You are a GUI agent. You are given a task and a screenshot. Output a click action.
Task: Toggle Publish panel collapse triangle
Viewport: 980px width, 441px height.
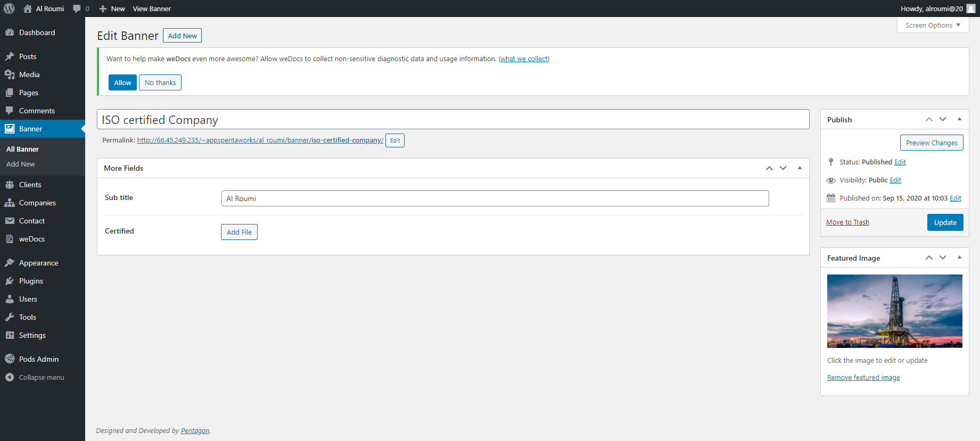coord(959,119)
